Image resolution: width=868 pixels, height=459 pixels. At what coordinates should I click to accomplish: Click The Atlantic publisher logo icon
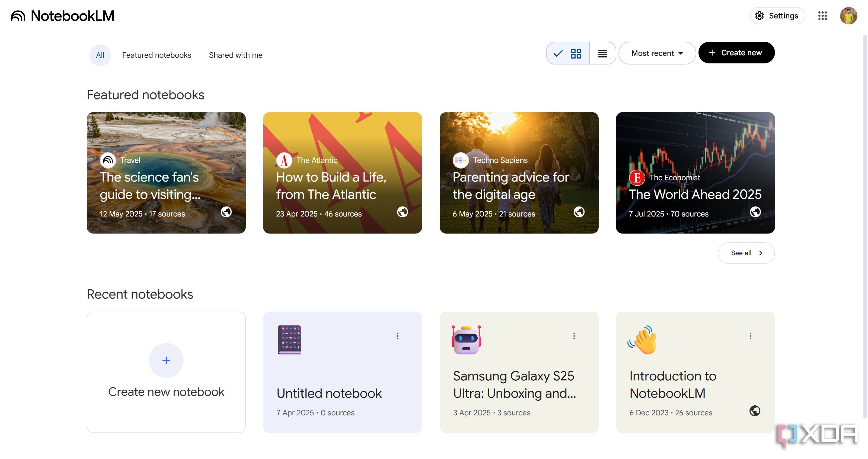click(284, 160)
